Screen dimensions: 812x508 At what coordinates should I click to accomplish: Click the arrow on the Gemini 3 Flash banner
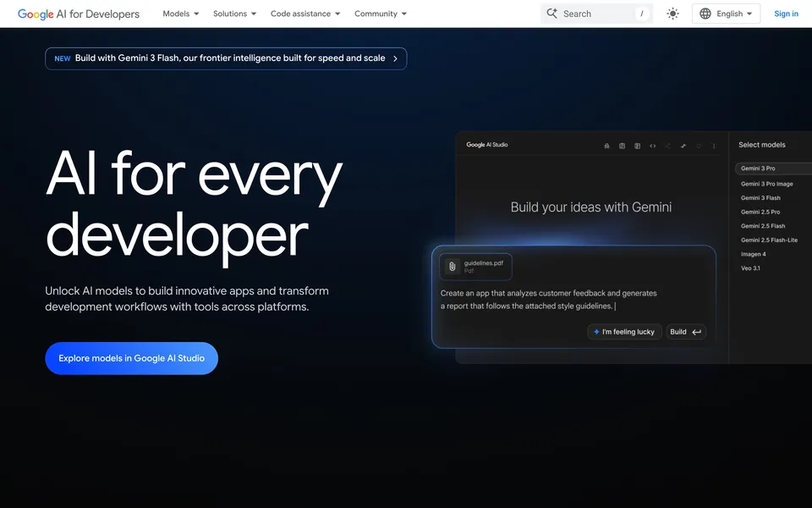click(394, 58)
